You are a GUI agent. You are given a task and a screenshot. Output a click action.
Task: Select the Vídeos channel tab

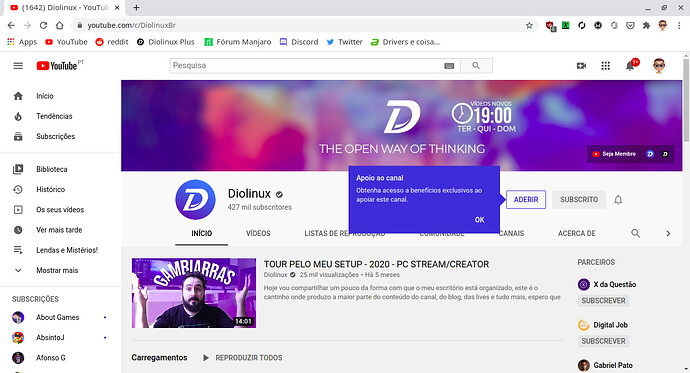[x=258, y=234]
